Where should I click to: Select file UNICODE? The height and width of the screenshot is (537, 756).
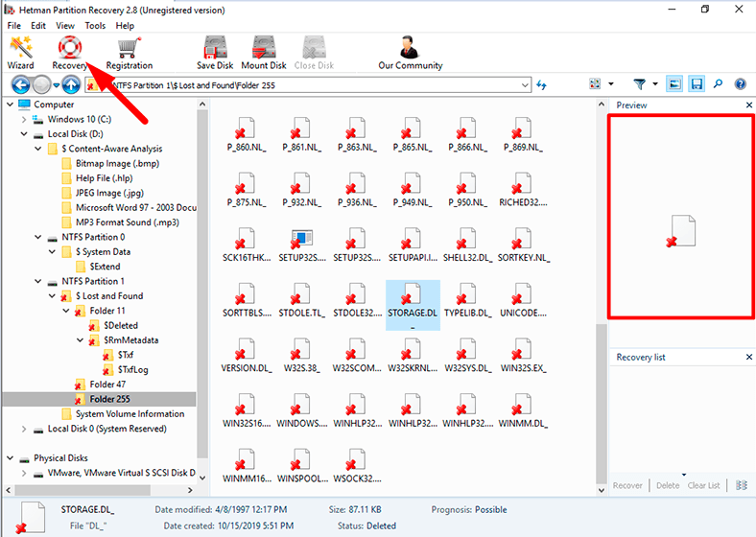click(x=523, y=300)
